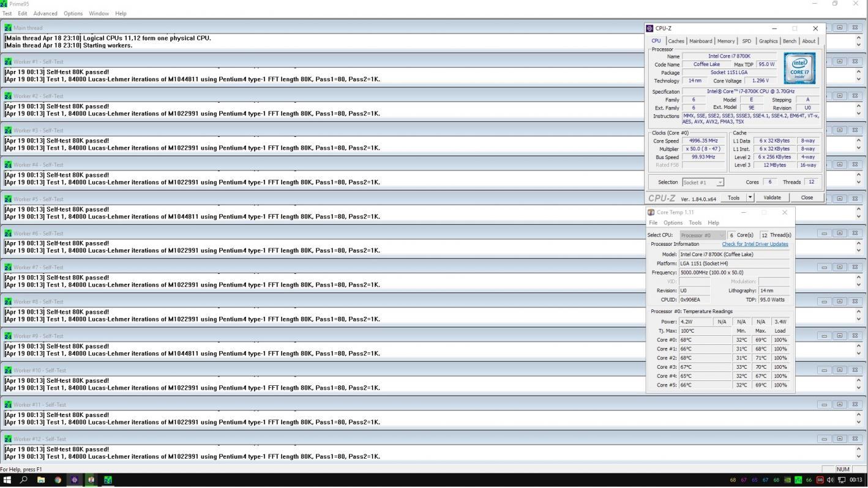
Task: Click the Main thread window icon
Action: pos(8,28)
